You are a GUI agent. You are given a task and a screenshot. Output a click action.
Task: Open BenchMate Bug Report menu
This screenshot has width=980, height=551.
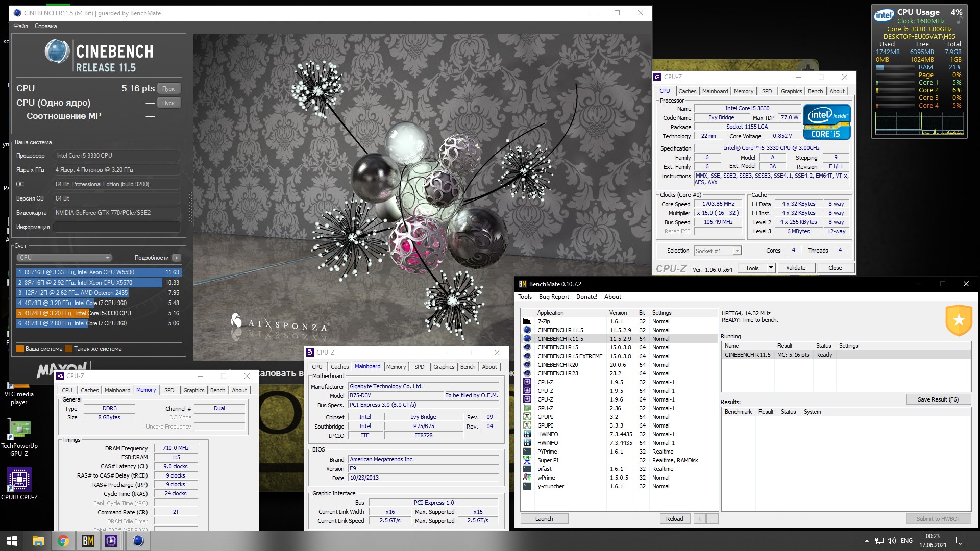click(x=554, y=297)
